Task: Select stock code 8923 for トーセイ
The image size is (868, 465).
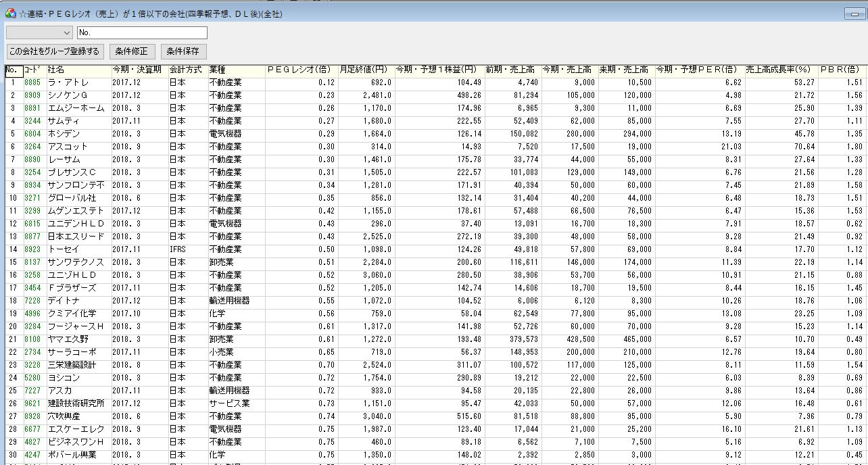Action: [32, 250]
